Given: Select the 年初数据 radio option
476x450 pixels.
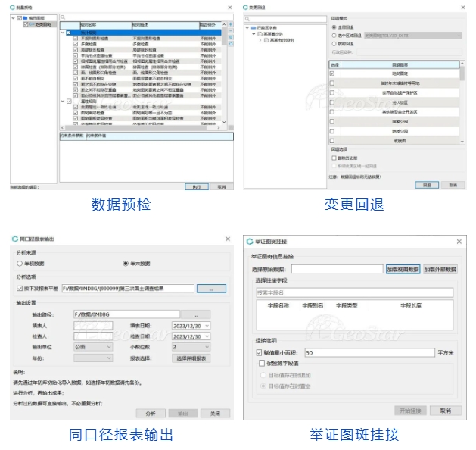Looking at the screenshot, I should tap(20, 264).
